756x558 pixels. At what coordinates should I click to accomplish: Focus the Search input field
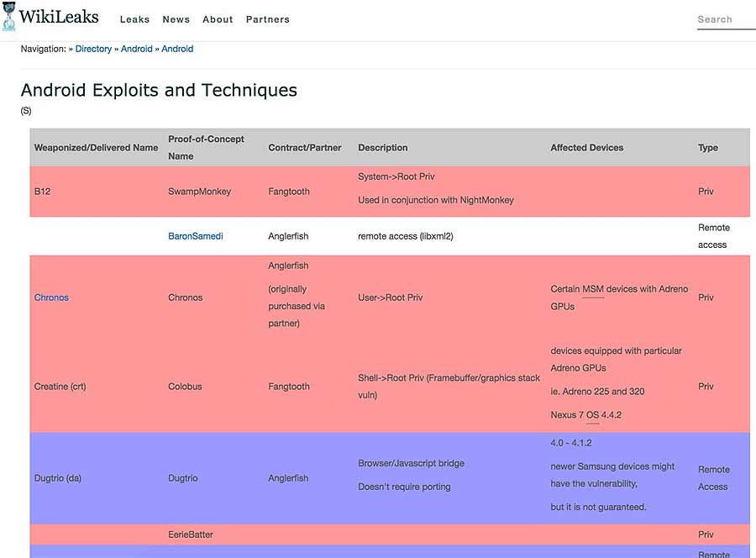(726, 19)
